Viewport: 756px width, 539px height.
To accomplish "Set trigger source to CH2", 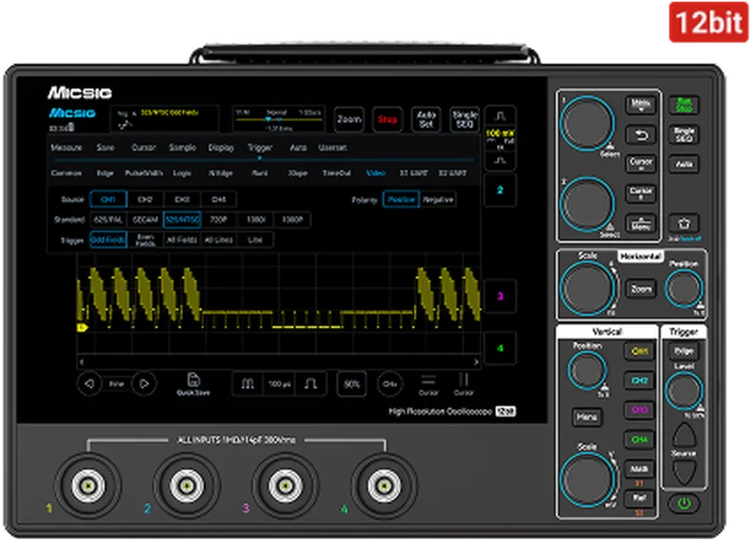I will (146, 200).
